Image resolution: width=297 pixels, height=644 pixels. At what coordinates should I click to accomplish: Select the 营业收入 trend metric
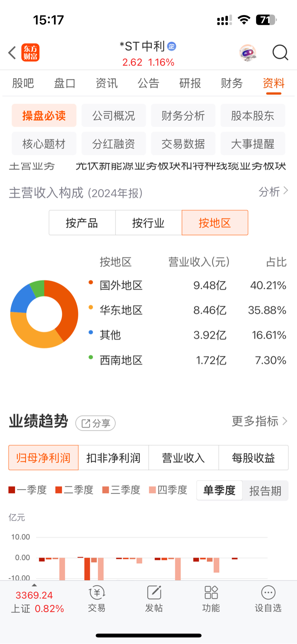click(183, 458)
